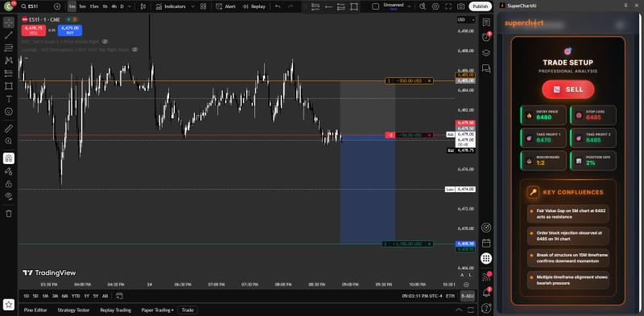Switch to the 4h timeframe
The image size is (644, 316).
coord(114,6)
